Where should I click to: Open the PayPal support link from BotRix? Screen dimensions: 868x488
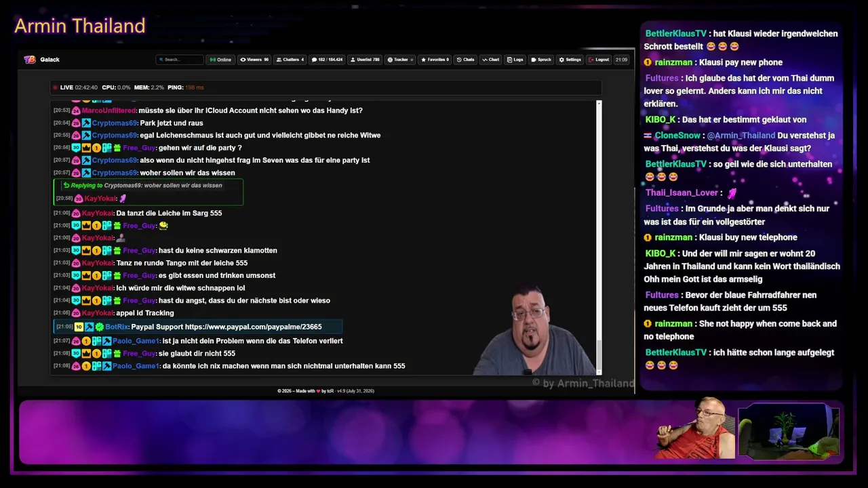click(254, 327)
